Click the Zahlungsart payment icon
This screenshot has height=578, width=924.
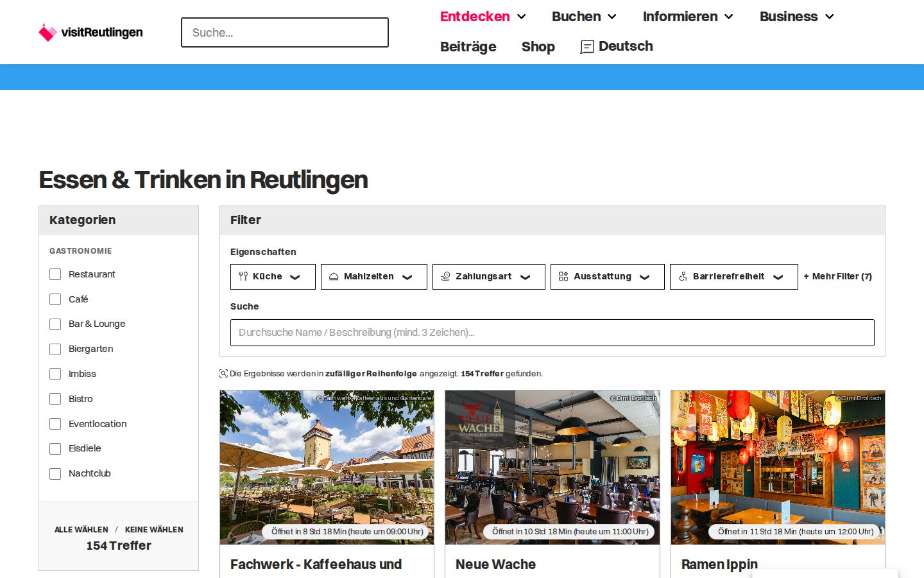[x=445, y=276]
